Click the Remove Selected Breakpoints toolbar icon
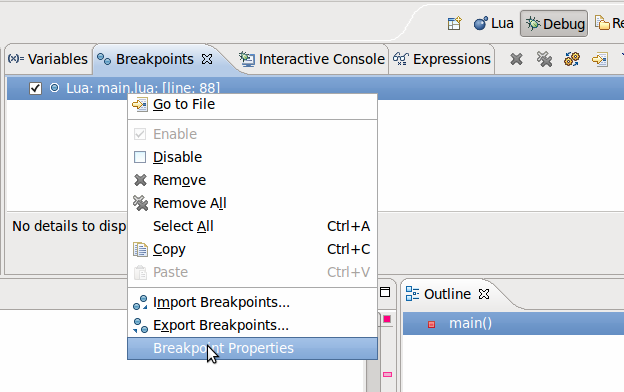The width and height of the screenshot is (624, 392). pos(516,59)
